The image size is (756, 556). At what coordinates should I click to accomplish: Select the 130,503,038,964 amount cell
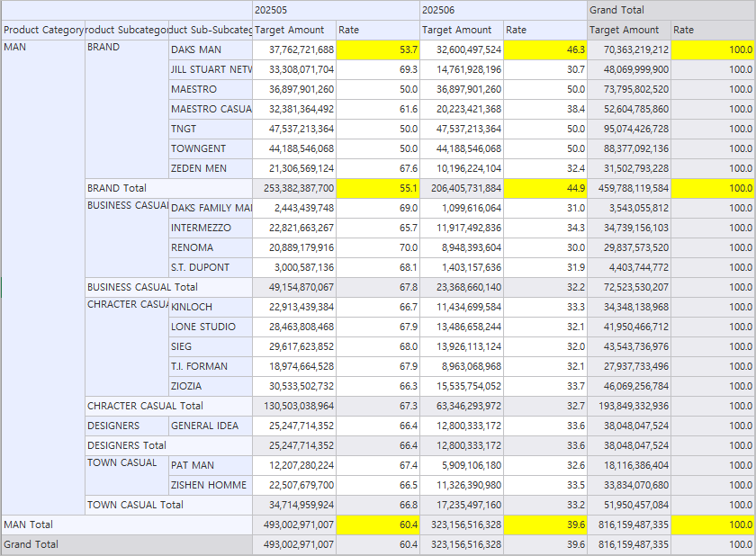coord(294,405)
